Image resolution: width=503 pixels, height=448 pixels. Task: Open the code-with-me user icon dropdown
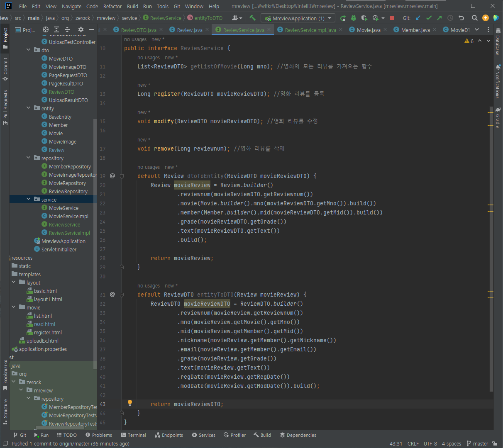tap(237, 18)
